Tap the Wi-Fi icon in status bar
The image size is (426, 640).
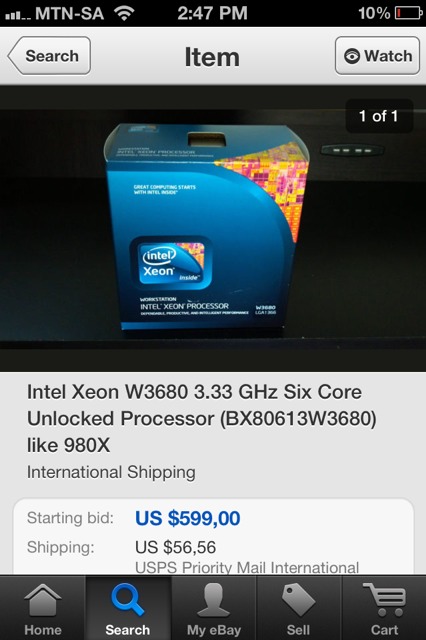124,13
